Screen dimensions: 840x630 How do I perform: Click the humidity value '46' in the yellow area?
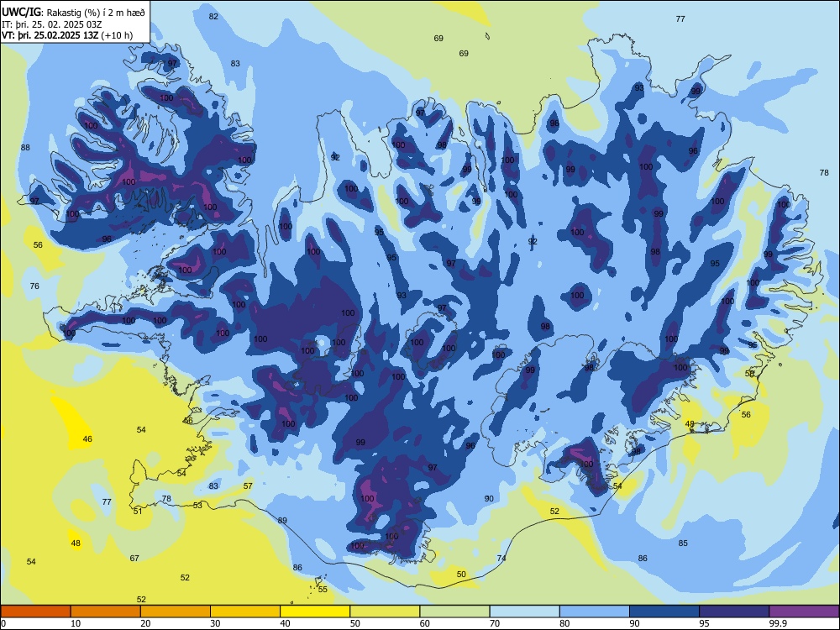click(x=87, y=438)
